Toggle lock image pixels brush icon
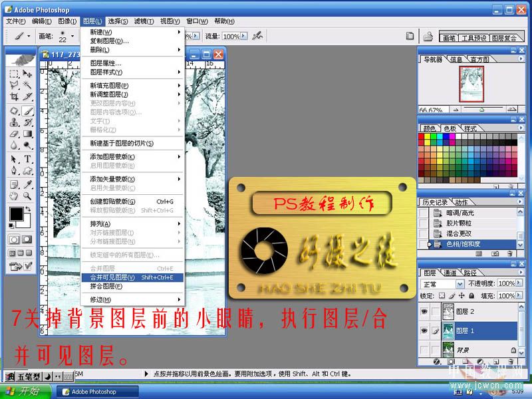Screen dimensions: 532x399 452,296
